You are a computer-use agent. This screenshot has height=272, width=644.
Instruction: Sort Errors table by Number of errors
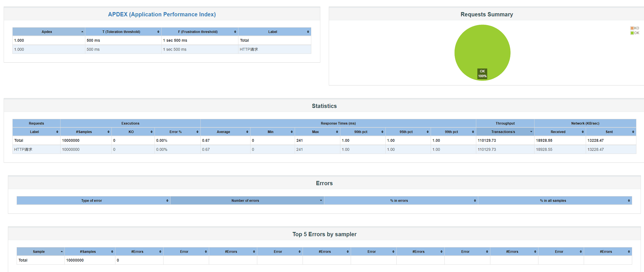(x=247, y=200)
